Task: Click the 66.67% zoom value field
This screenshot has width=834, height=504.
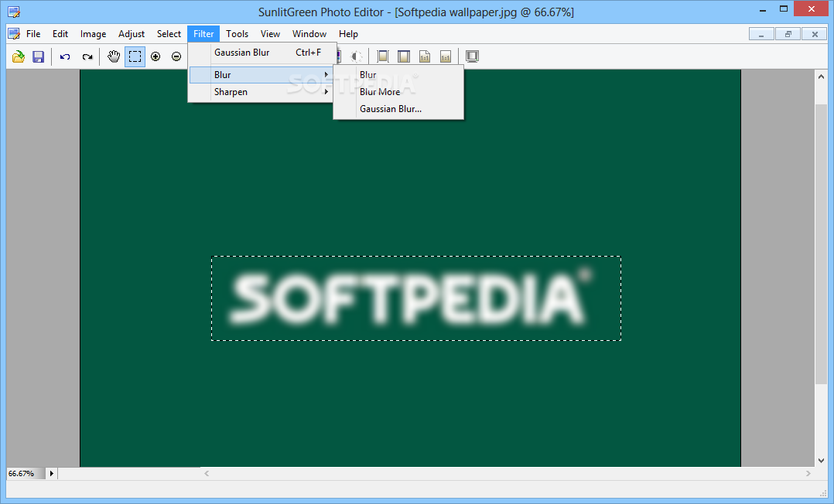Action: (x=26, y=473)
